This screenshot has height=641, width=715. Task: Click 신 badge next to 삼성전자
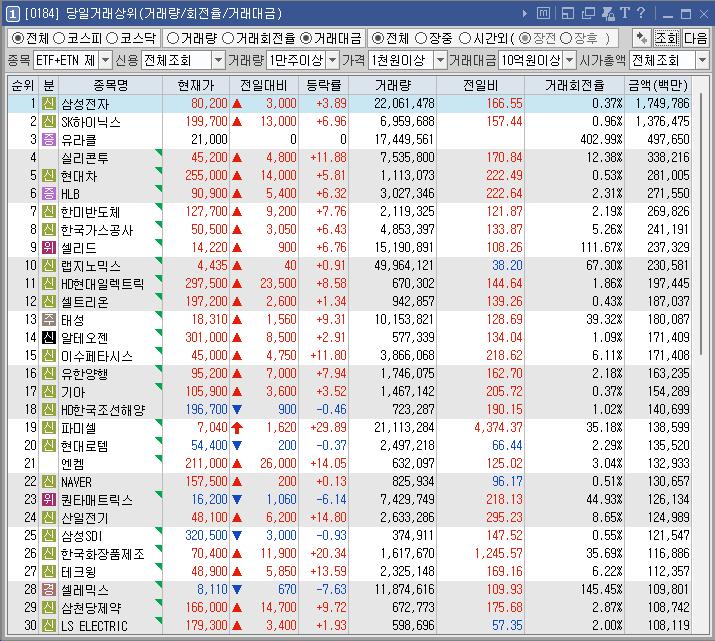pos(49,103)
